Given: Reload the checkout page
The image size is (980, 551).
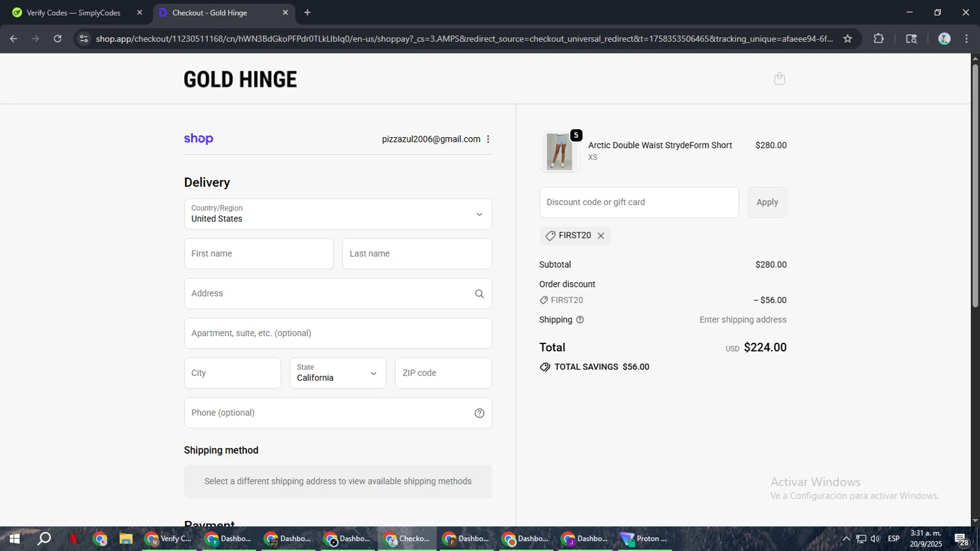Looking at the screenshot, I should point(57,39).
